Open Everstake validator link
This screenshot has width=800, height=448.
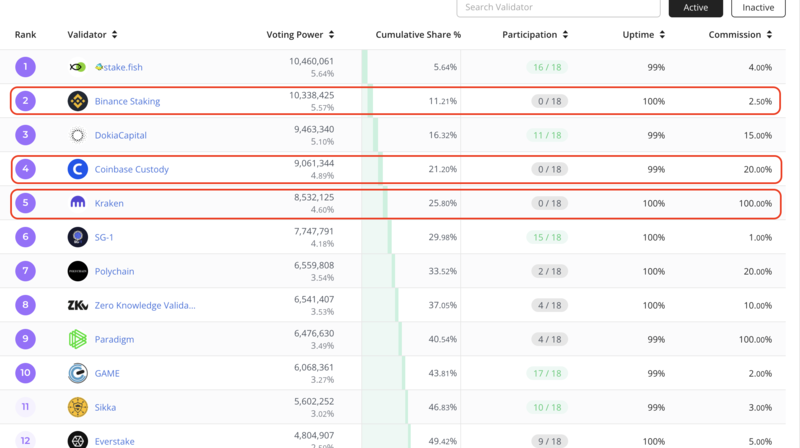tap(115, 441)
